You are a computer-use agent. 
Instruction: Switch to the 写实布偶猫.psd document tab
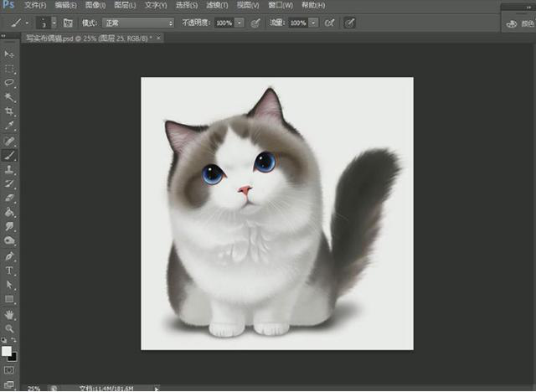point(75,39)
